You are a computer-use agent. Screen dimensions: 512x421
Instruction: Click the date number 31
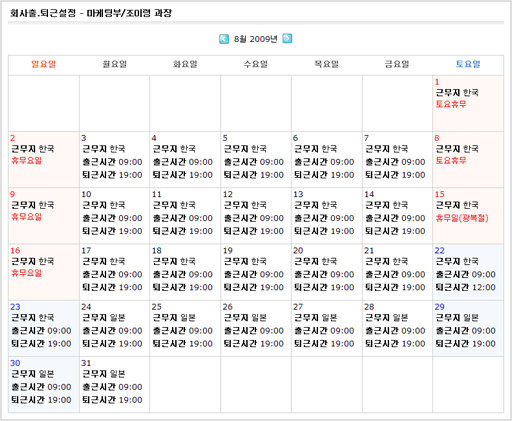click(x=86, y=363)
